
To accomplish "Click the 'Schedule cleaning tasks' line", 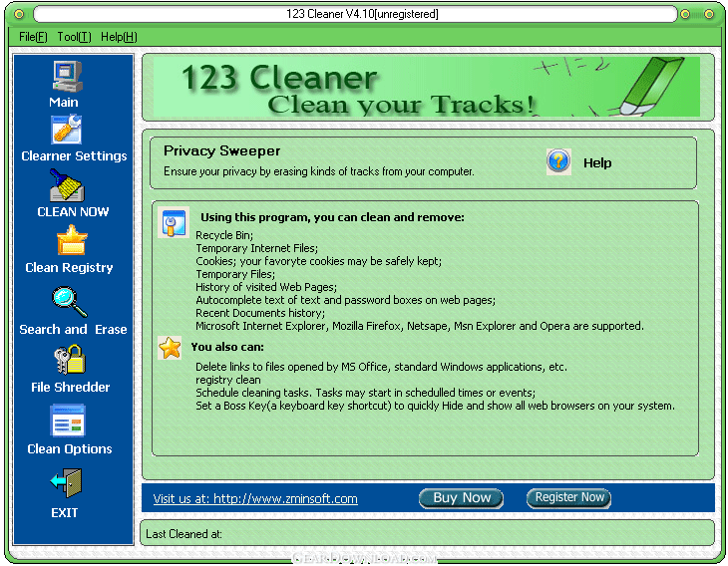I will pyautogui.click(x=365, y=393).
